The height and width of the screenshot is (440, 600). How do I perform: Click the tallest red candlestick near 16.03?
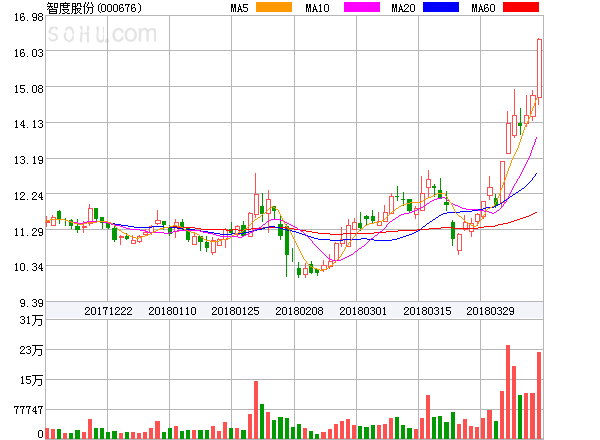pyautogui.click(x=539, y=68)
